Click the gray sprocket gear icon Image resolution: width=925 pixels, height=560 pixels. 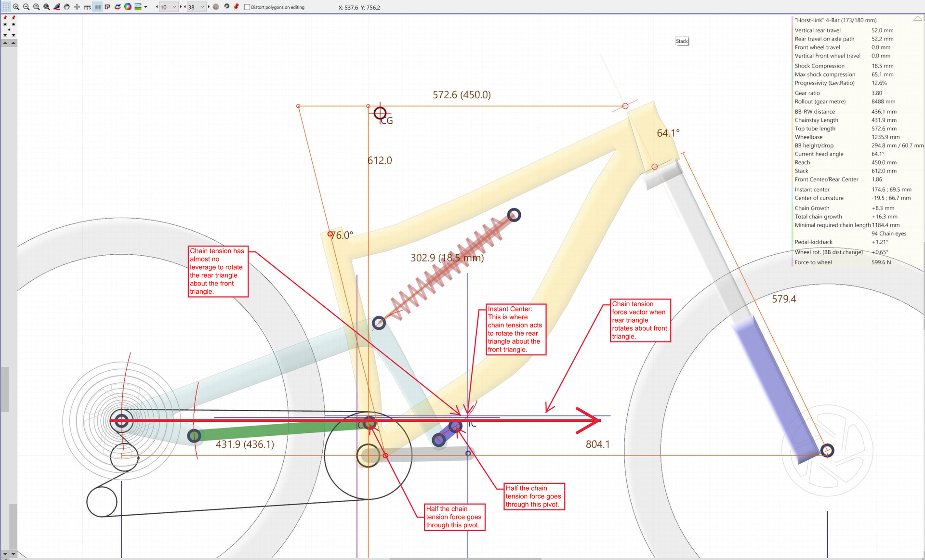click(x=216, y=7)
